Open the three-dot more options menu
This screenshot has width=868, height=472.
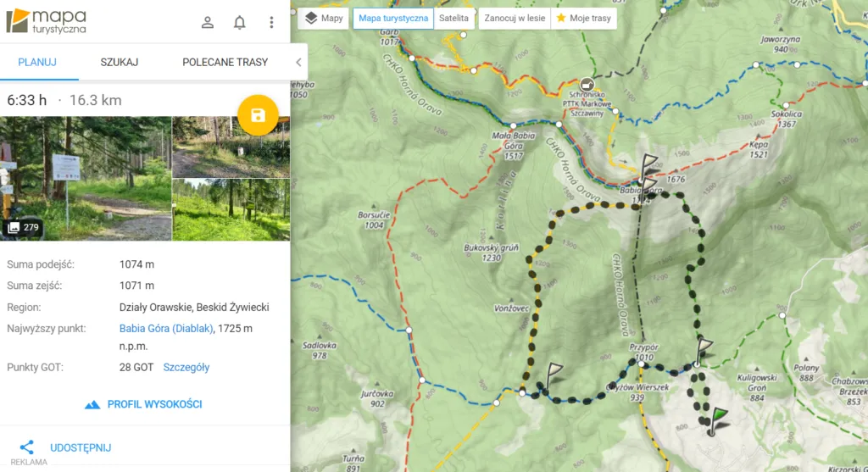tap(271, 22)
